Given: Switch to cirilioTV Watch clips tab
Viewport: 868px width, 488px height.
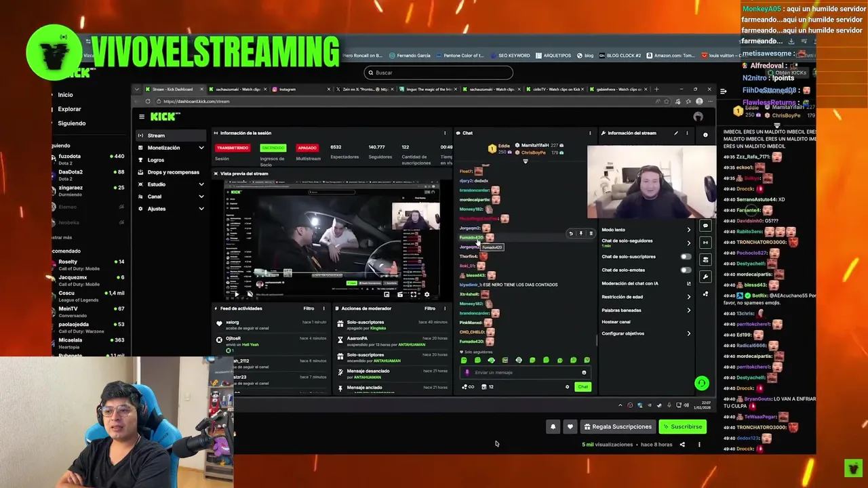Looking at the screenshot, I should pyautogui.click(x=556, y=89).
